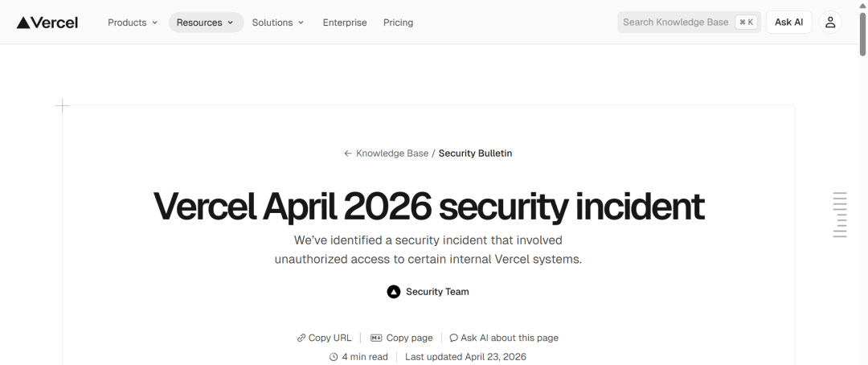Follow the Knowledge Base breadcrumb link
The width and height of the screenshot is (868, 365).
tap(392, 154)
